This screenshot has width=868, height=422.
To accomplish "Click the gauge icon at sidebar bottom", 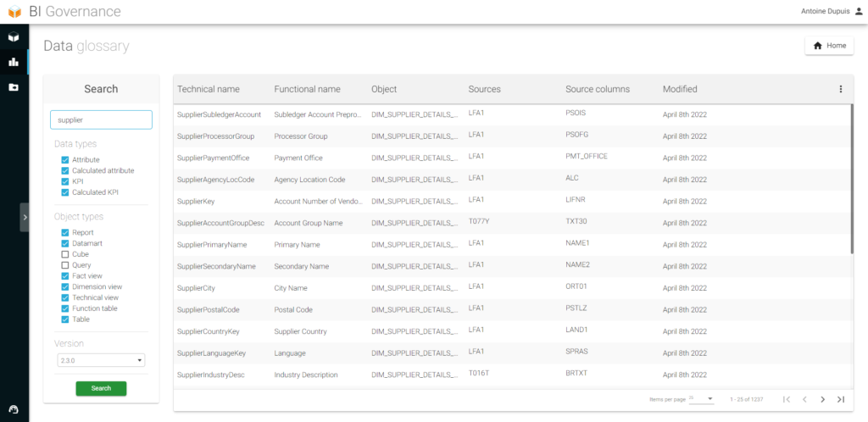I will tap(14, 409).
